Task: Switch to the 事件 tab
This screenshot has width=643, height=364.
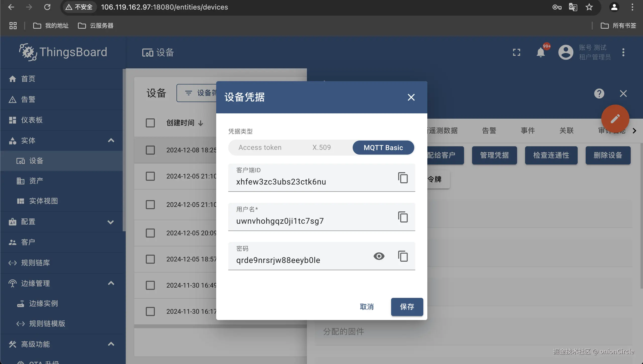Action: pyautogui.click(x=528, y=130)
